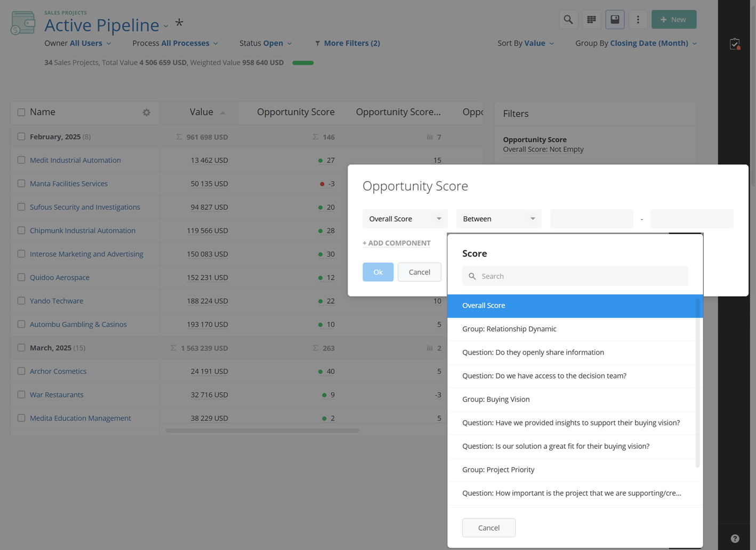Click the lower bound value input field
The width and height of the screenshot is (756, 550).
[x=592, y=219]
